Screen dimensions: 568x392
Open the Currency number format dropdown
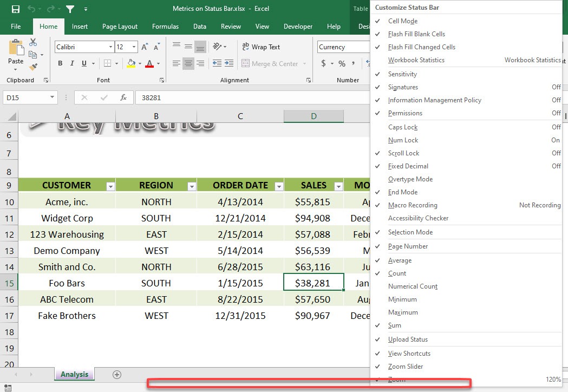pos(343,47)
